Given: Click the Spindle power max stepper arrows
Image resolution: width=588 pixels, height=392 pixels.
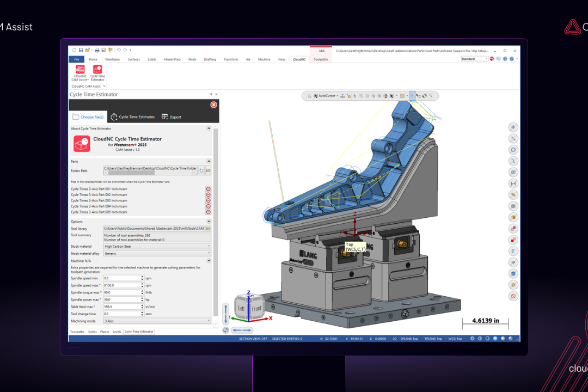Looking at the screenshot, I should 142,300.
